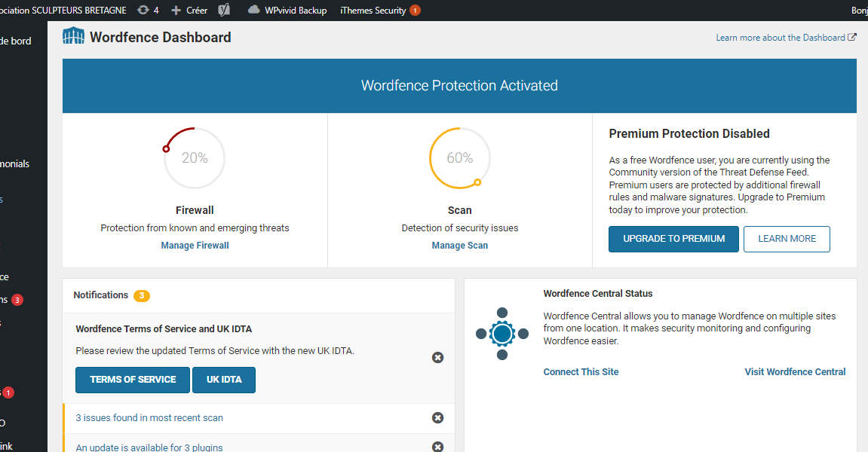This screenshot has width=868, height=452.
Task: Click the Upgrade to Premium button
Action: pyautogui.click(x=673, y=239)
